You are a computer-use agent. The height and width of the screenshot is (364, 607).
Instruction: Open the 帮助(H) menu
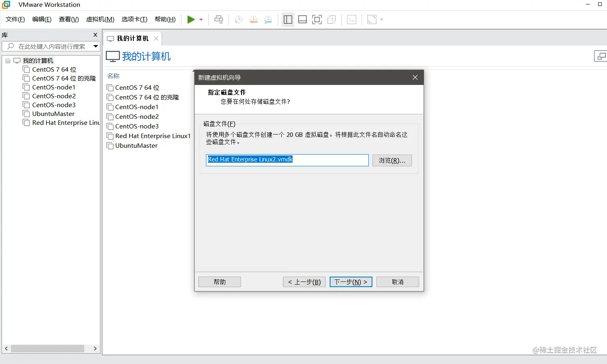point(165,19)
